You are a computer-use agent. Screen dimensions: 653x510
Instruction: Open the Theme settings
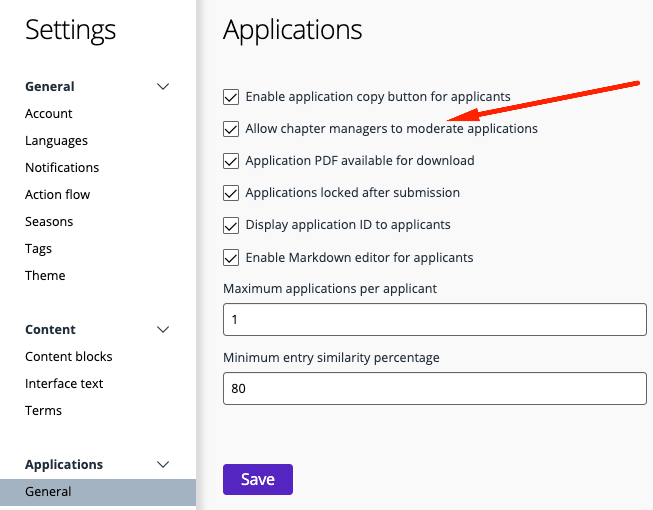(x=45, y=276)
